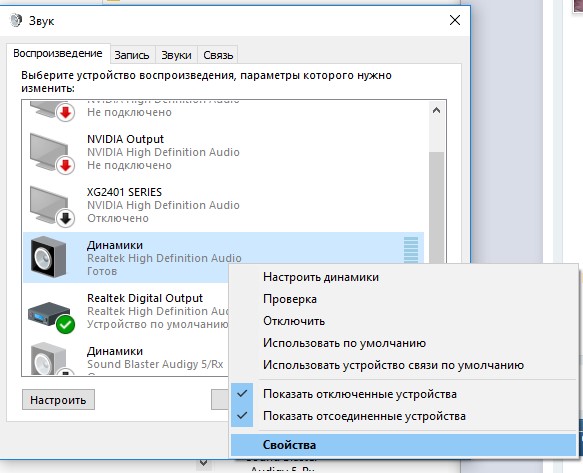The image size is (583, 473).
Task: Click the device list scrollbar thumb
Action: point(437,207)
